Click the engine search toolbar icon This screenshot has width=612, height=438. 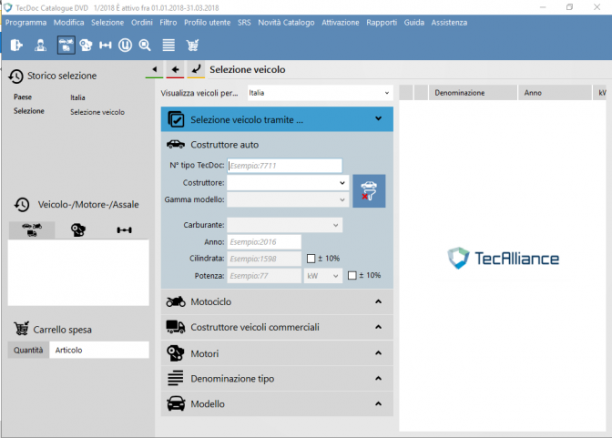pos(86,45)
